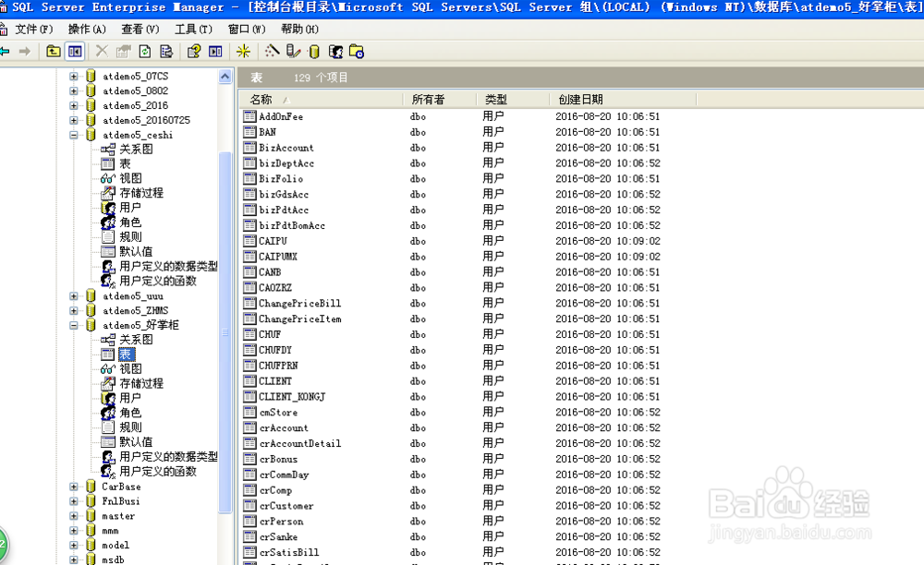This screenshot has width=924, height=565.
Task: Refresh the view with the toolbar refresh icon
Action: [x=145, y=52]
